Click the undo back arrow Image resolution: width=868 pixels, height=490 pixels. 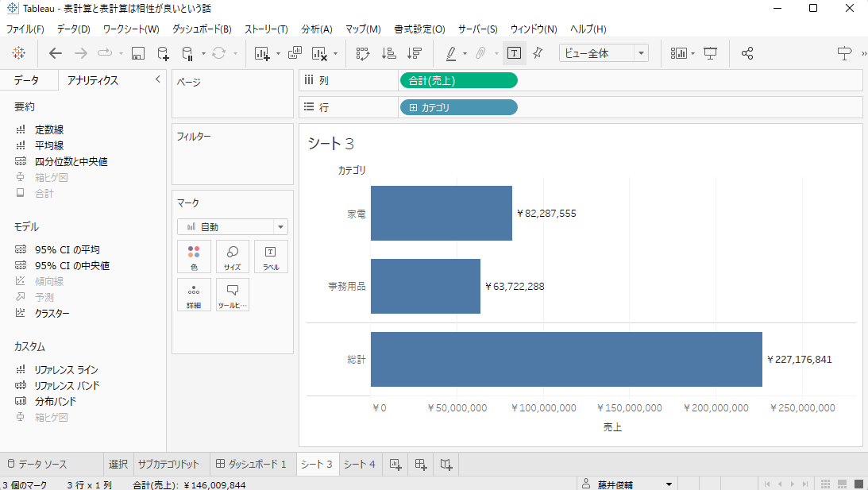55,53
